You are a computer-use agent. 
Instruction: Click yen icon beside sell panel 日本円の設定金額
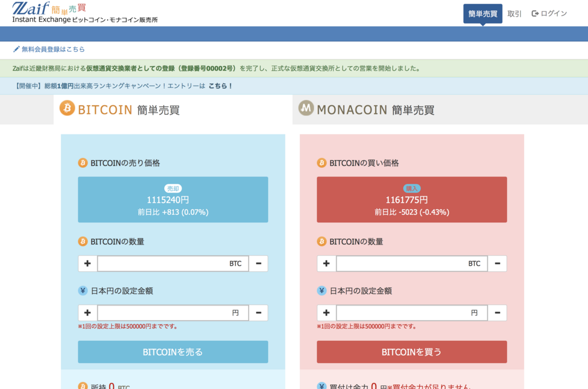click(x=83, y=290)
